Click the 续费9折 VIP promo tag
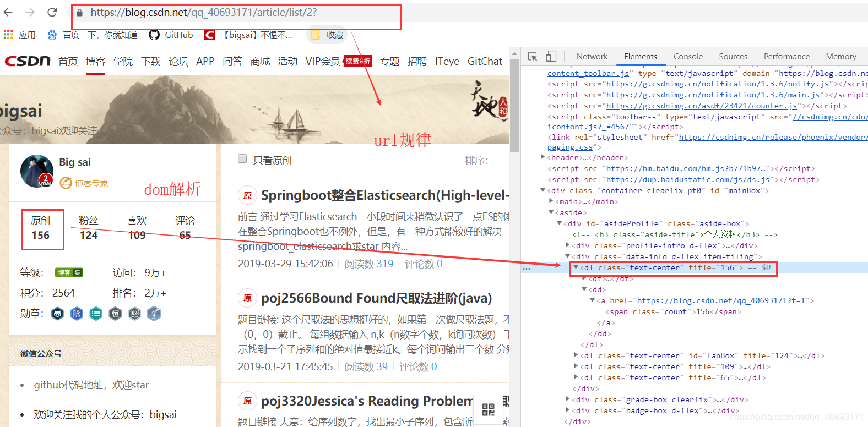The image size is (868, 427). [x=357, y=61]
